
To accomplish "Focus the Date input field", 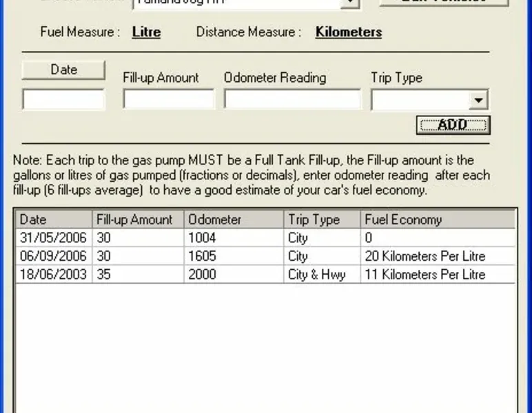I will point(63,99).
